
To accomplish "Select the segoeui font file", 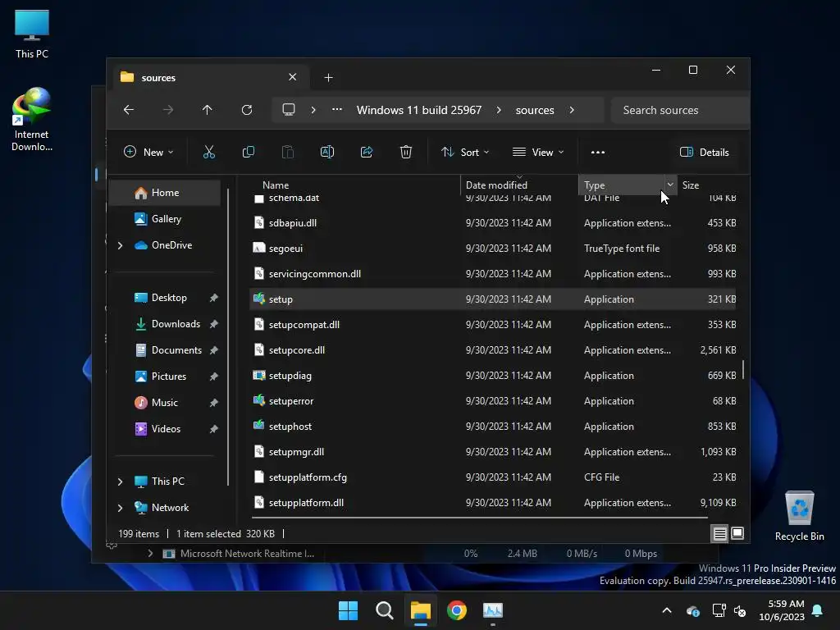I will (492, 249).
